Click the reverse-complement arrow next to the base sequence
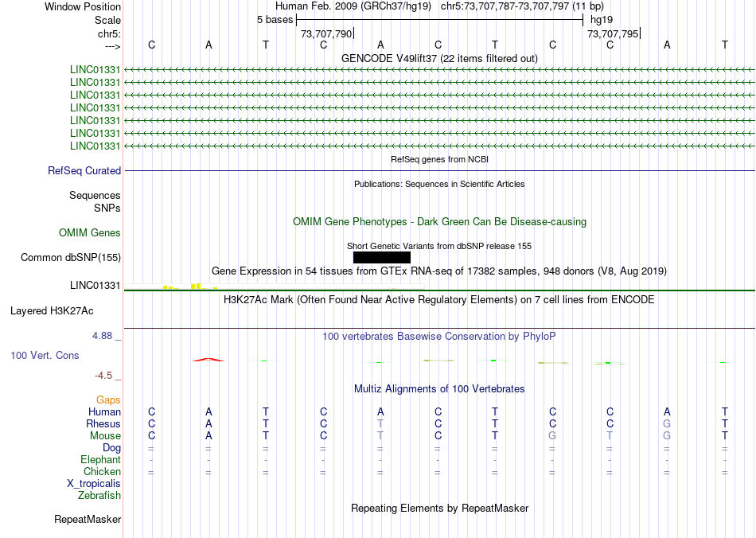Viewport: 756px width, 538px height. 112,46
